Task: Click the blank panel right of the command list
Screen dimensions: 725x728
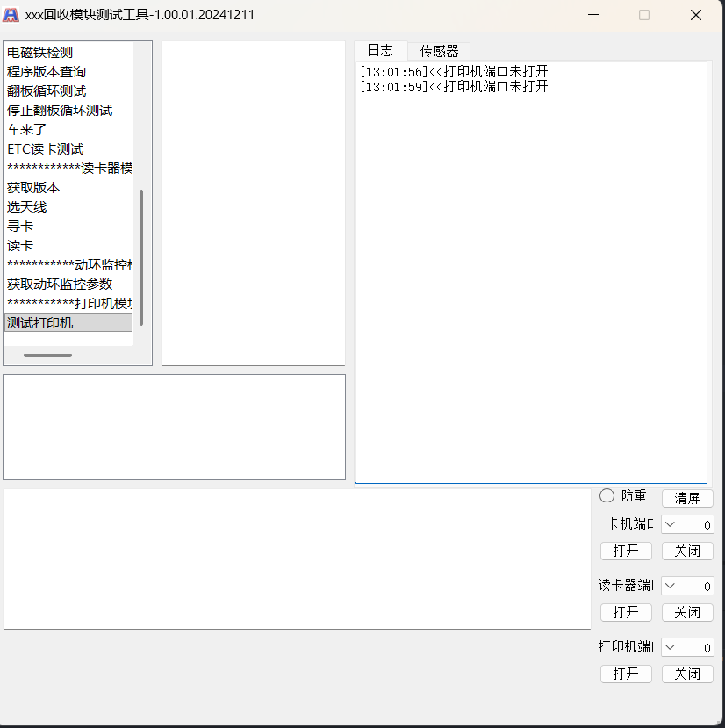Action: [253, 204]
